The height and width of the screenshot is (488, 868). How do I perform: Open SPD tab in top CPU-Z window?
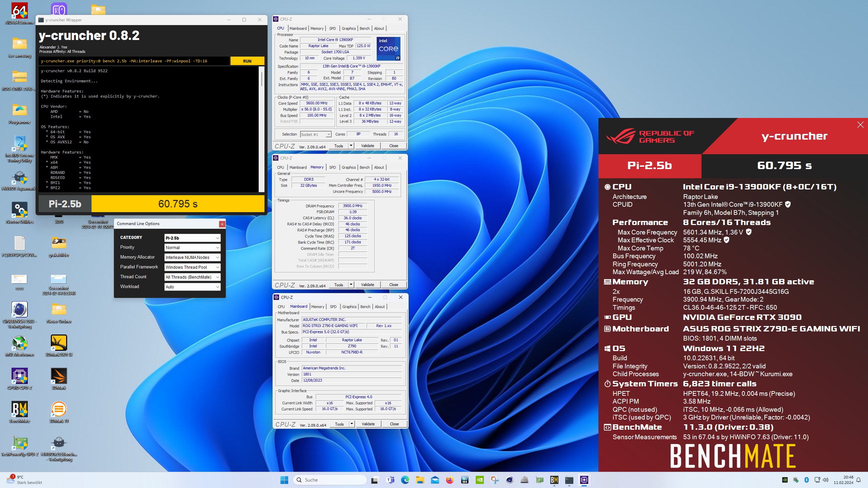332,28
